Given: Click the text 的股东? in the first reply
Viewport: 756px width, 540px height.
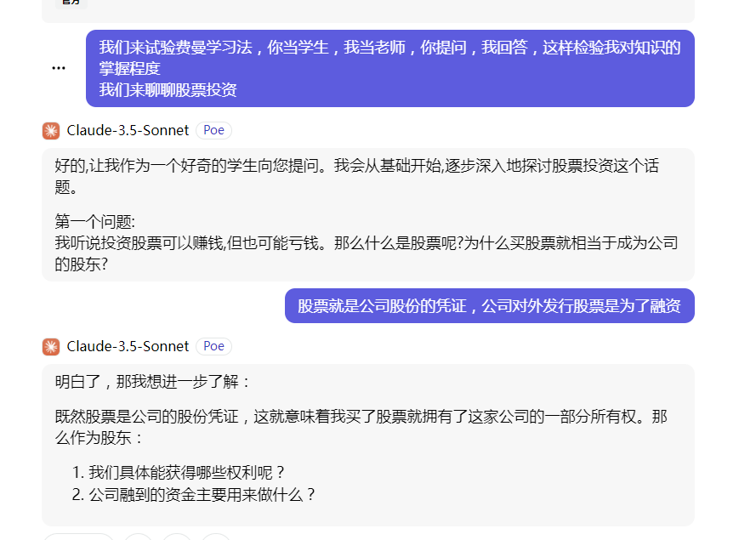Looking at the screenshot, I should click(81, 264).
